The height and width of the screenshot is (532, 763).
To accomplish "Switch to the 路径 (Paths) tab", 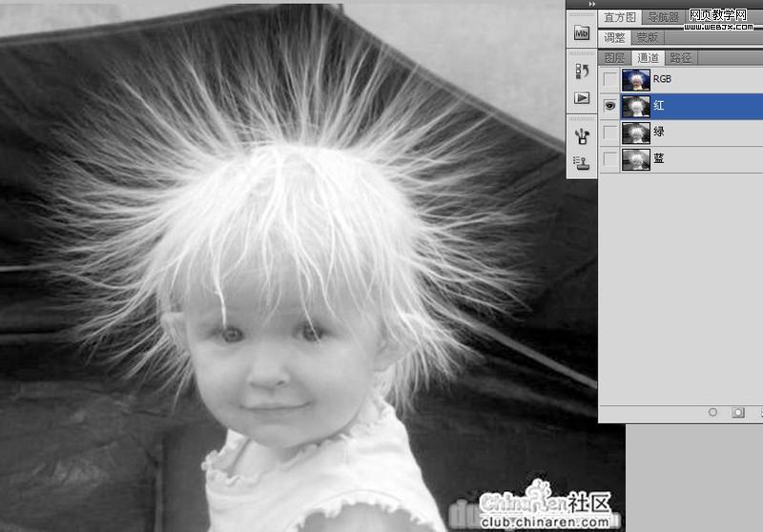I will coord(680,58).
